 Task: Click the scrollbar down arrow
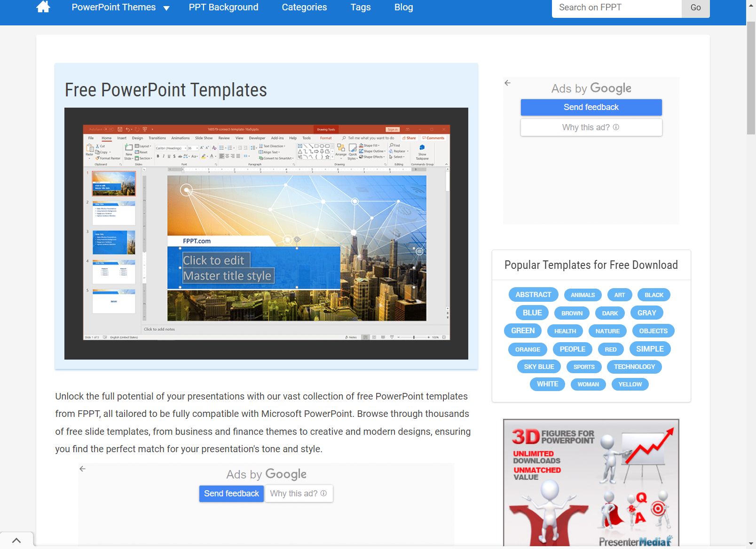pos(751,544)
